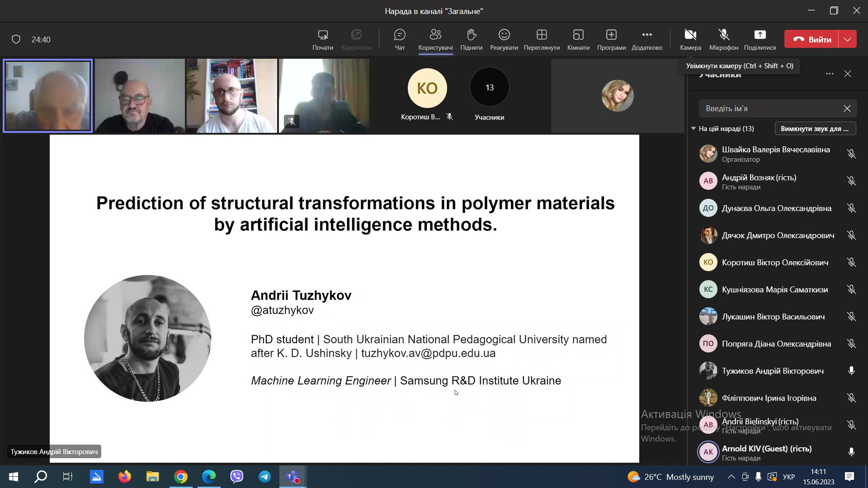Open Почати pop-out icon
The image size is (868, 488).
(322, 35)
